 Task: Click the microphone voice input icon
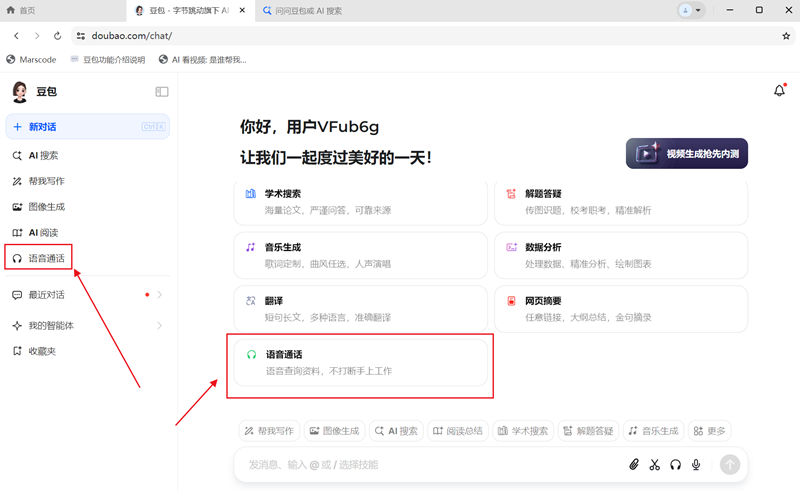click(x=696, y=464)
